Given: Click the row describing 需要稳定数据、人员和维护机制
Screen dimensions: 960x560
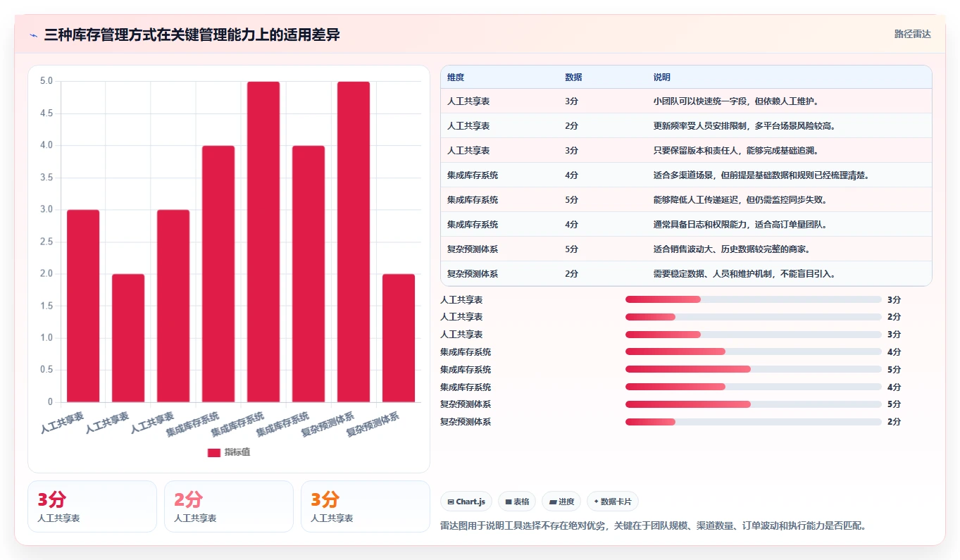Looking at the screenshot, I should pyautogui.click(x=686, y=273).
